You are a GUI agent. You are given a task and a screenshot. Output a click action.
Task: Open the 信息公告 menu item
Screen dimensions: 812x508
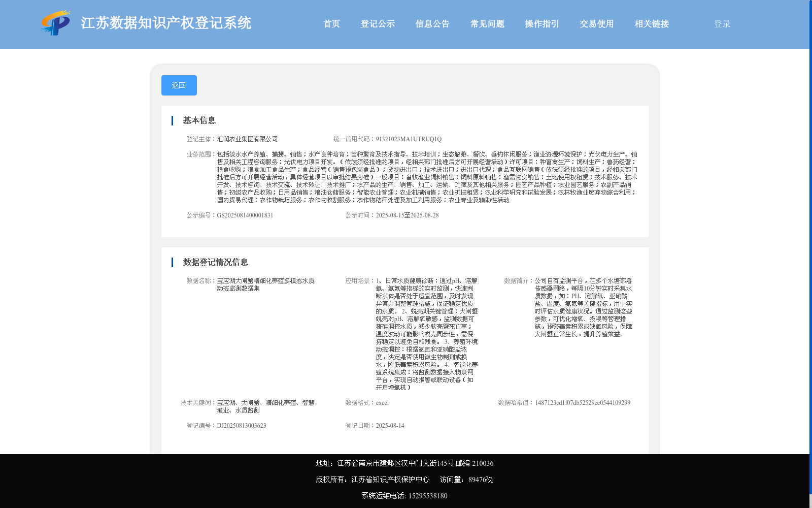coord(432,24)
